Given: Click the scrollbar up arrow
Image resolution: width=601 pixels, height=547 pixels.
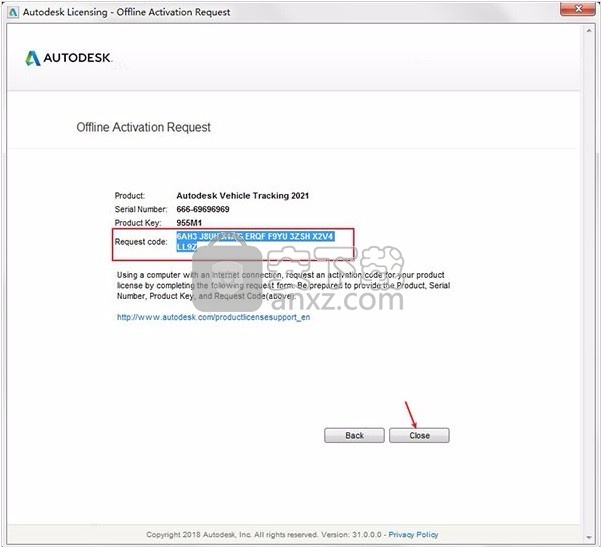Looking at the screenshot, I should tap(589, 31).
